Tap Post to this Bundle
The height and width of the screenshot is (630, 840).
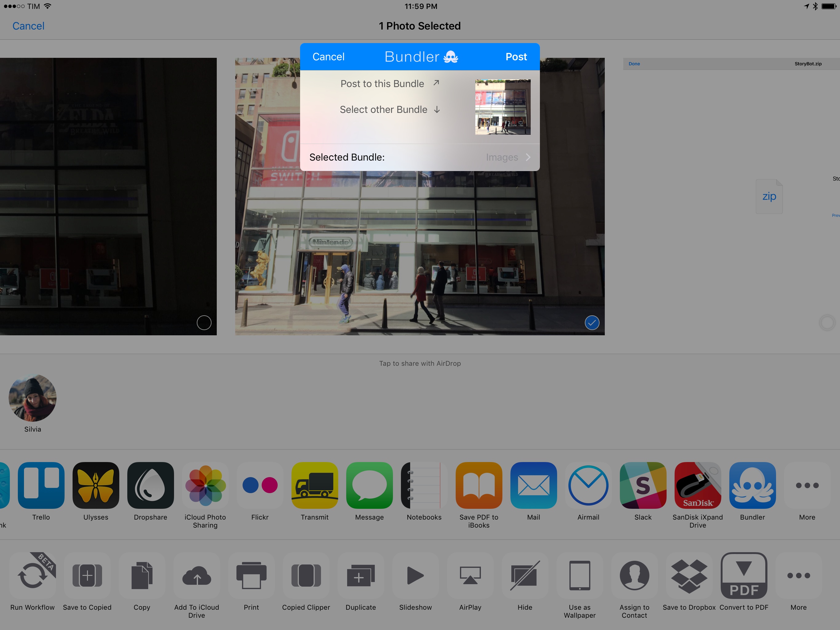390,84
